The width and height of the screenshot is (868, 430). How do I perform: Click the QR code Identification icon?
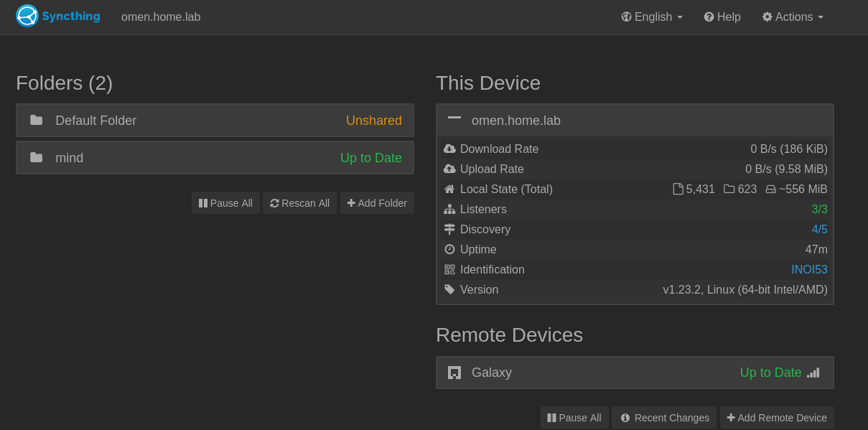(449, 270)
